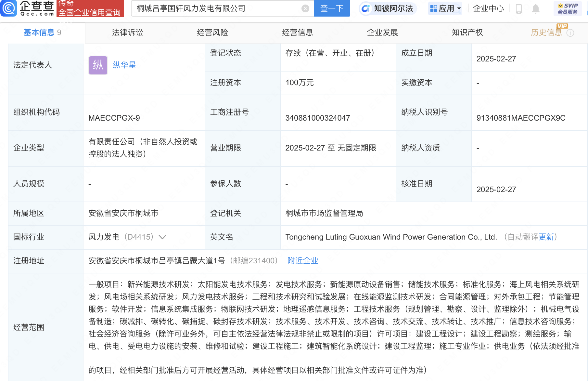Click the 知彼阿尔法 assistant icon
The height and width of the screenshot is (381, 588).
click(366, 8)
